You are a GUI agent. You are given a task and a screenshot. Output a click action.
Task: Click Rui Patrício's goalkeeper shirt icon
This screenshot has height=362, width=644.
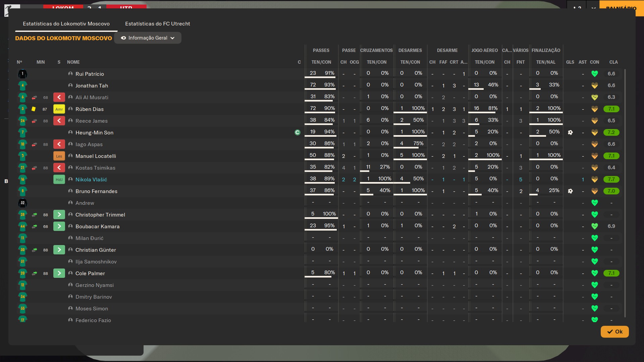tap(22, 74)
